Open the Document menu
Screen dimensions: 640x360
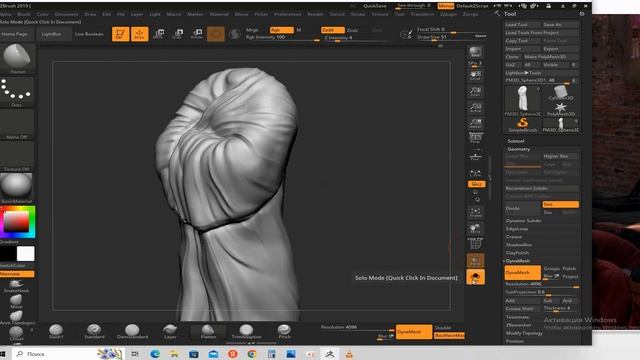tap(66, 14)
